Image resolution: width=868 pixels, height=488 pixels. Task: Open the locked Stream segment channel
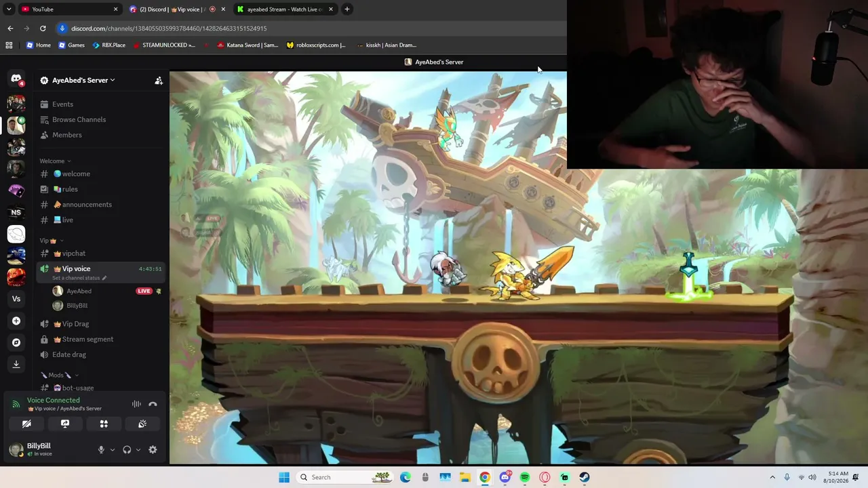tap(101, 340)
